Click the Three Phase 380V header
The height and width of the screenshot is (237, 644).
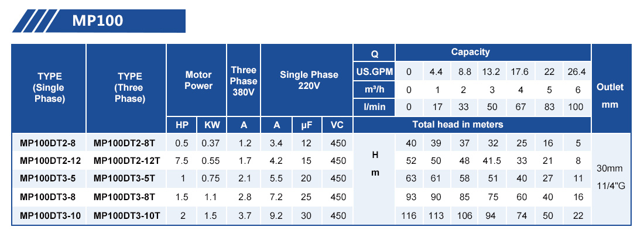point(244,80)
